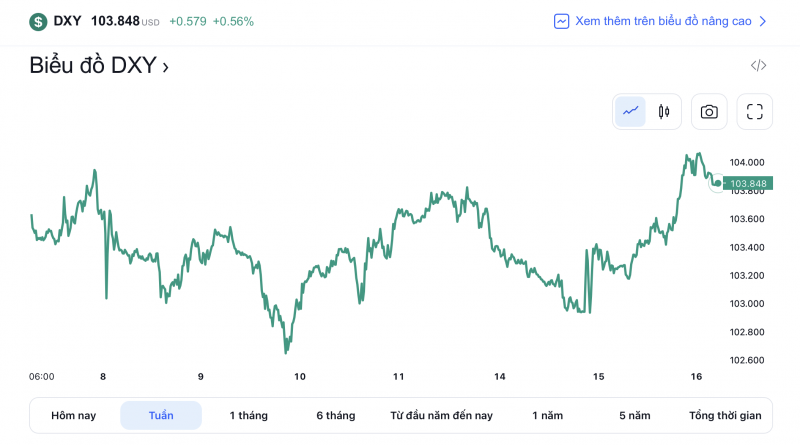Click the DXY ticker symbol text

(x=67, y=21)
